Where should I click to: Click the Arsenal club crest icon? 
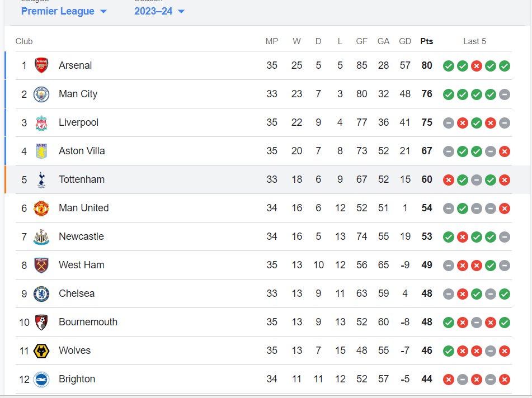pos(41,65)
